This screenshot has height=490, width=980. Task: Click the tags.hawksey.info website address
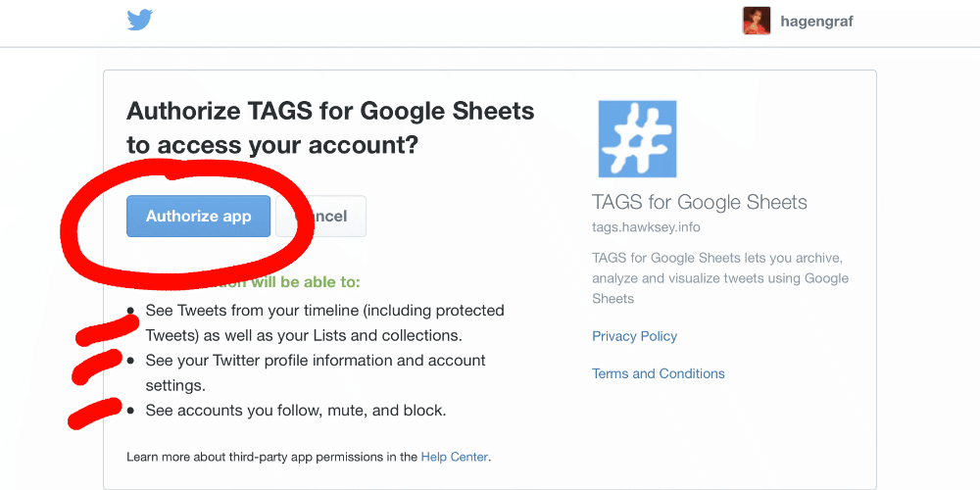point(646,227)
